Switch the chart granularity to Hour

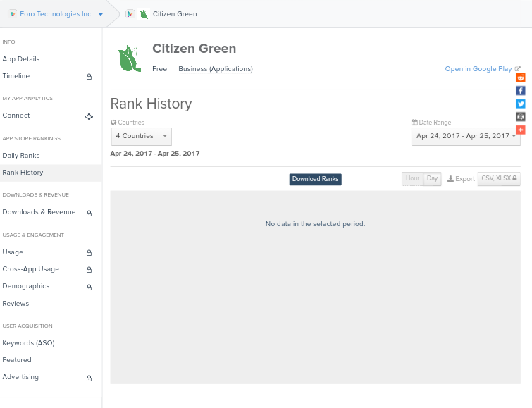[x=412, y=179]
